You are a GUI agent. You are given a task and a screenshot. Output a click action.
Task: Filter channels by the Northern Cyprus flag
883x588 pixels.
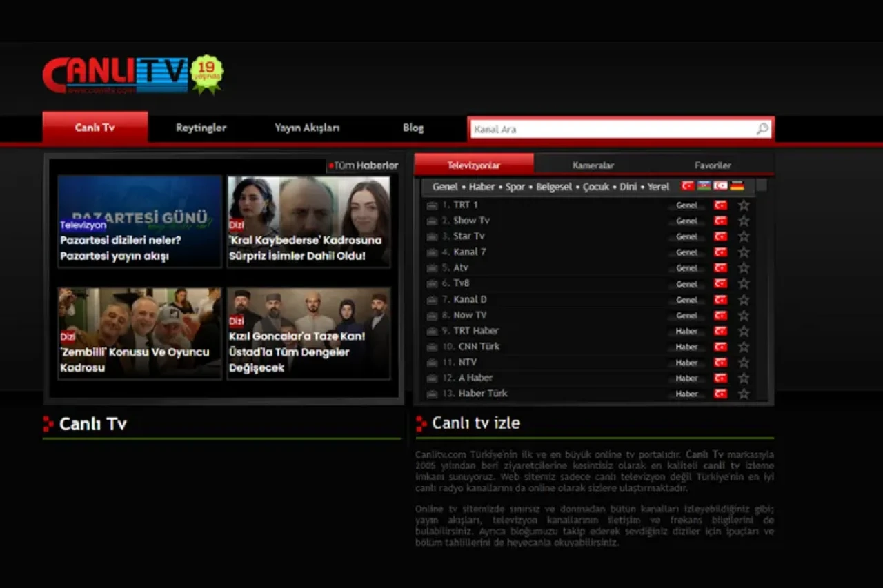pos(721,186)
